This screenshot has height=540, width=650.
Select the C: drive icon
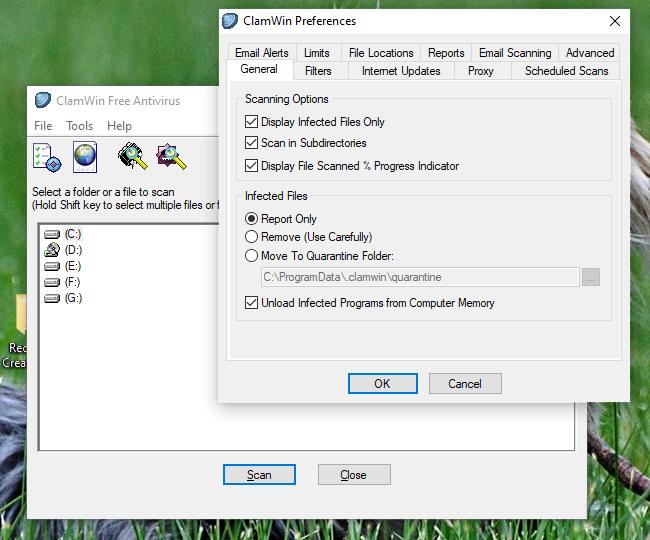52,235
